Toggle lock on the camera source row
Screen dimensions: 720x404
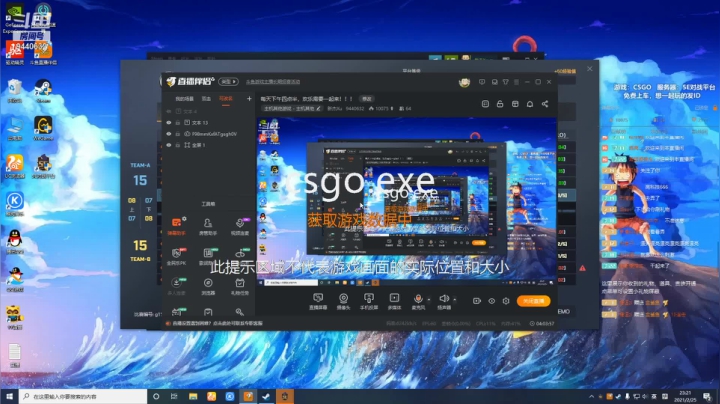pos(178,134)
